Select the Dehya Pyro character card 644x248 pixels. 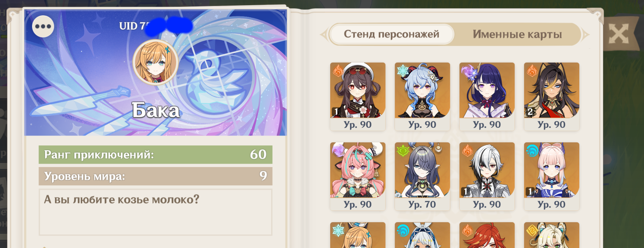coord(552,97)
